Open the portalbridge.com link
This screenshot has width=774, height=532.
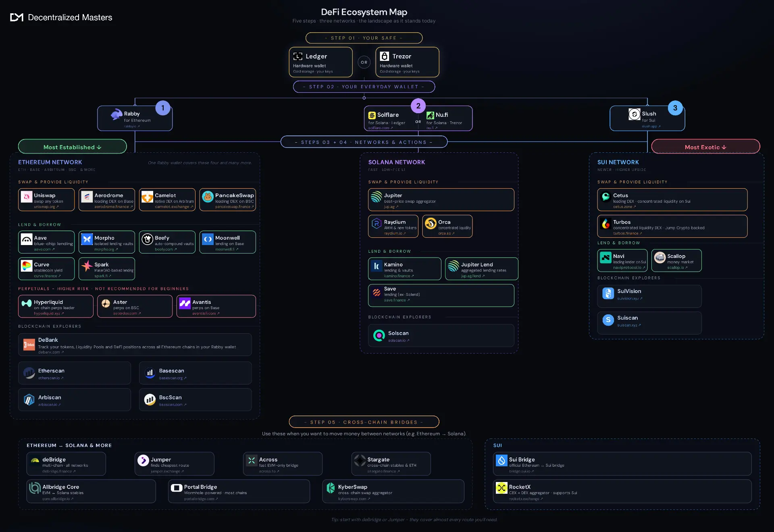click(x=201, y=499)
